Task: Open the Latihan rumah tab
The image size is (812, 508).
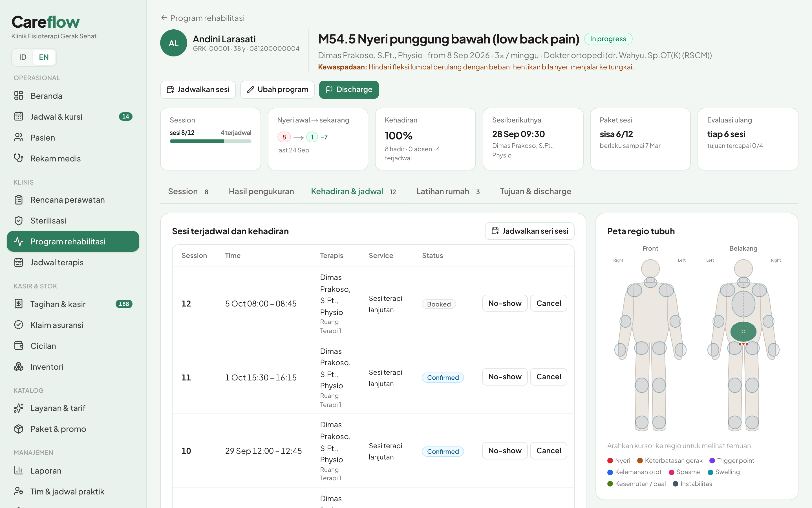Action: (448, 192)
